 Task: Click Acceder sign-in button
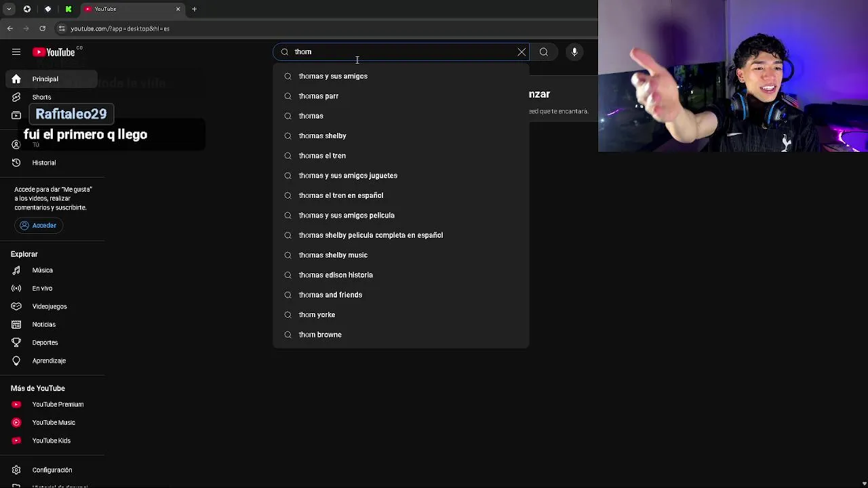pos(39,226)
